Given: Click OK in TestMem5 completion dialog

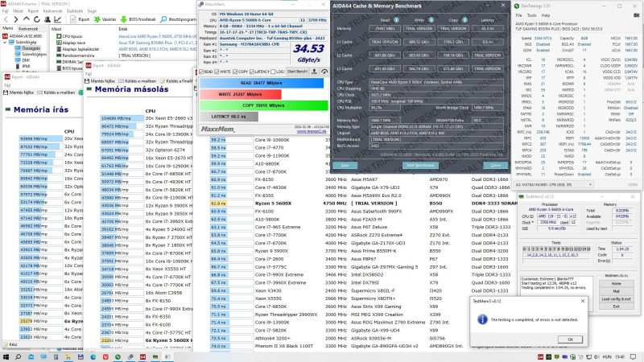Looking at the screenshot, I should tap(570, 339).
